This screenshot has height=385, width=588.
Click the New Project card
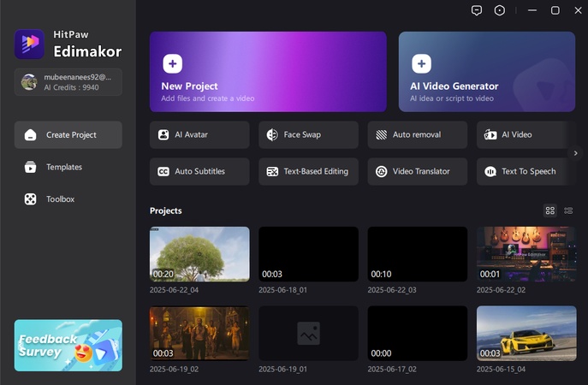click(268, 72)
